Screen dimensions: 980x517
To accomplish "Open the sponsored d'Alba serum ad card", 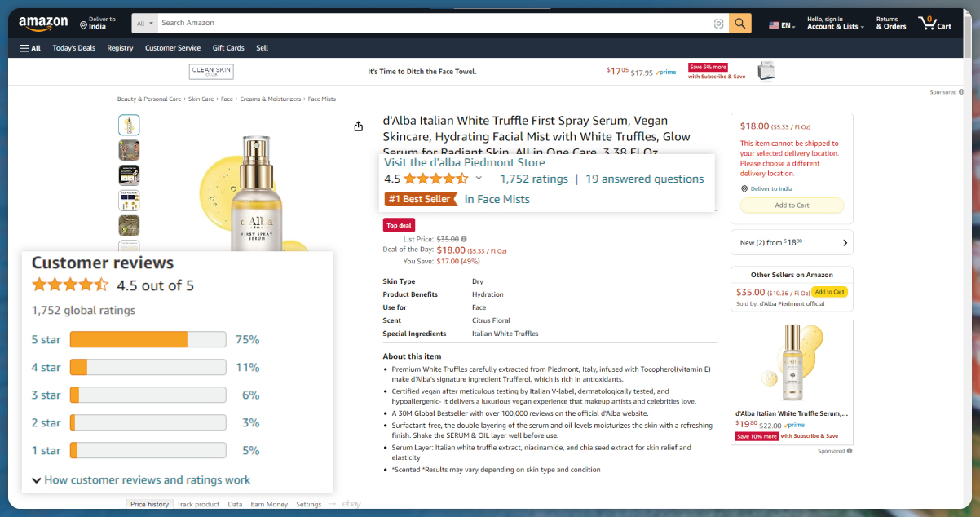I will click(792, 381).
